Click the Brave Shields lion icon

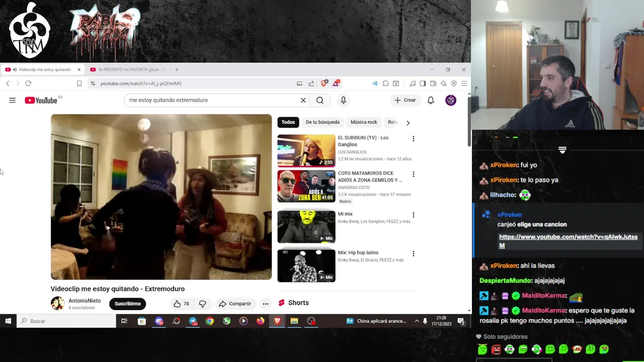click(x=324, y=83)
